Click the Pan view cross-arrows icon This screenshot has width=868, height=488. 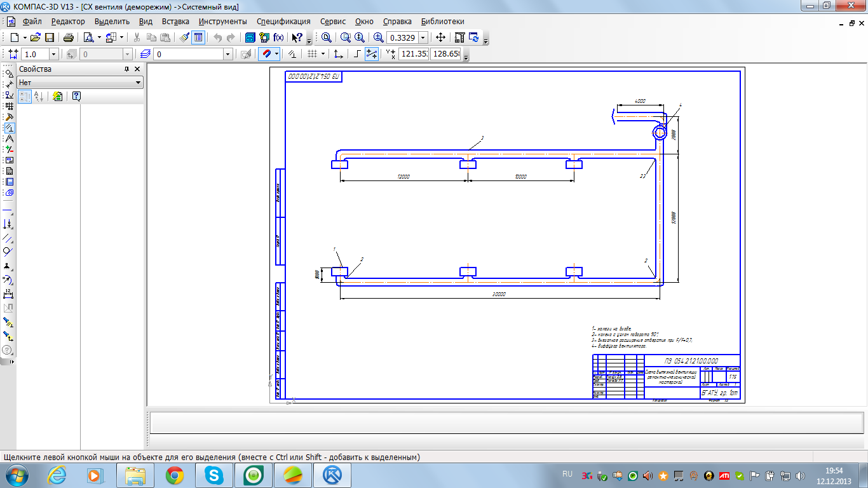[x=440, y=37]
